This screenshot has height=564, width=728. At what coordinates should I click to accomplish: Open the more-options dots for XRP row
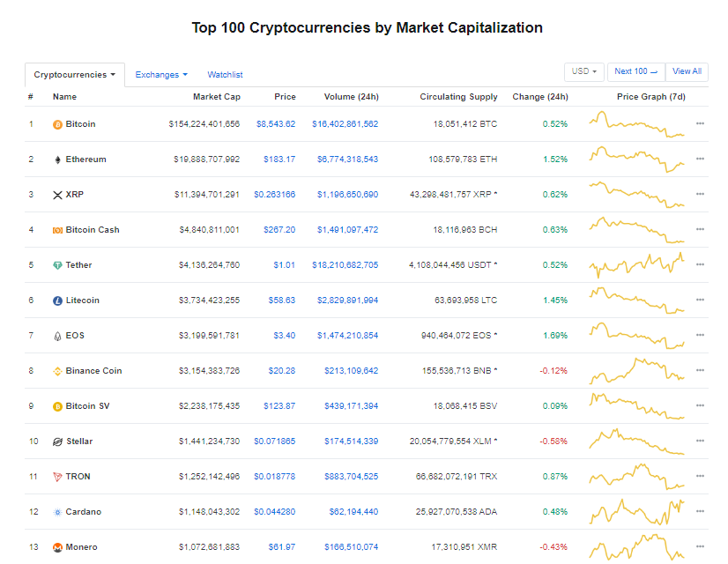point(700,194)
